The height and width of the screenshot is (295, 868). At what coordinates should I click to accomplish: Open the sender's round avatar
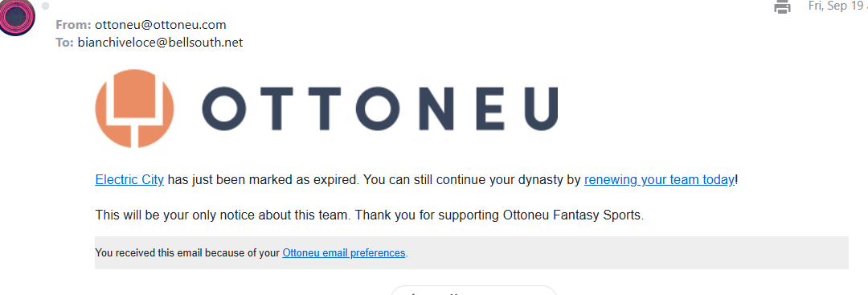tap(17, 17)
